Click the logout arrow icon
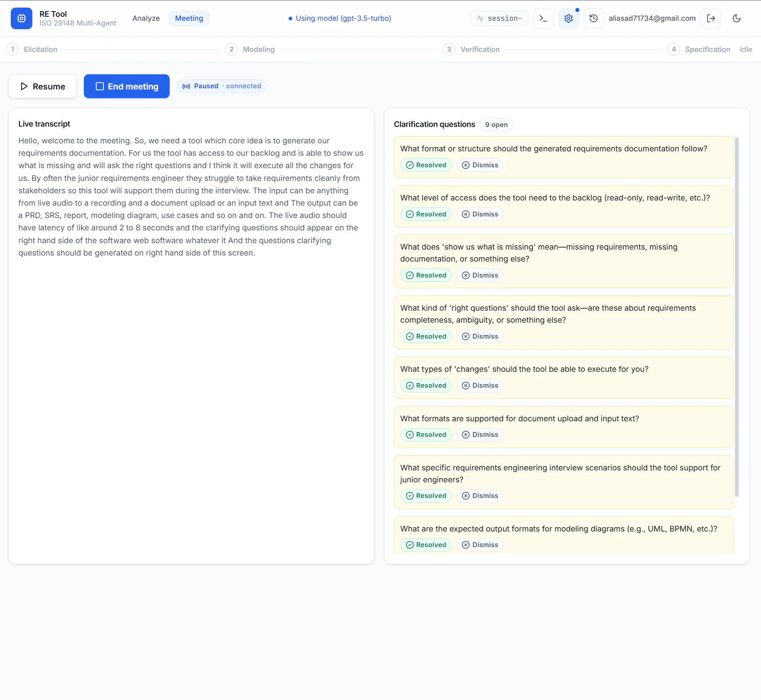Screen dimensions: 761x700 [711, 18]
